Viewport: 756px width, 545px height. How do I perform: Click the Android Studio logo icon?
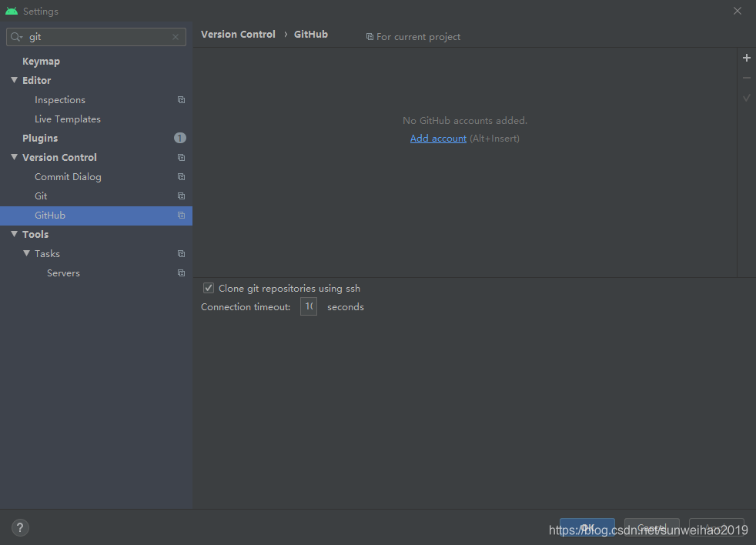pos(12,11)
